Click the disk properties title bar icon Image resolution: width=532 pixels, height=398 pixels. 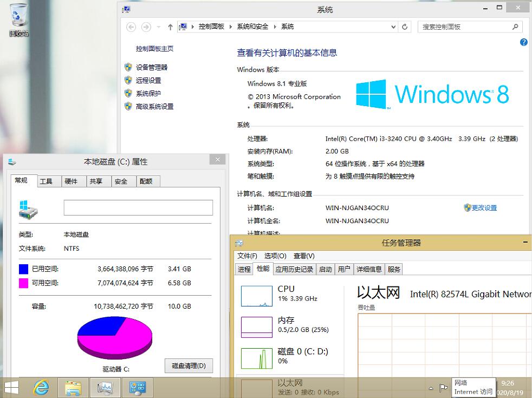(x=12, y=162)
